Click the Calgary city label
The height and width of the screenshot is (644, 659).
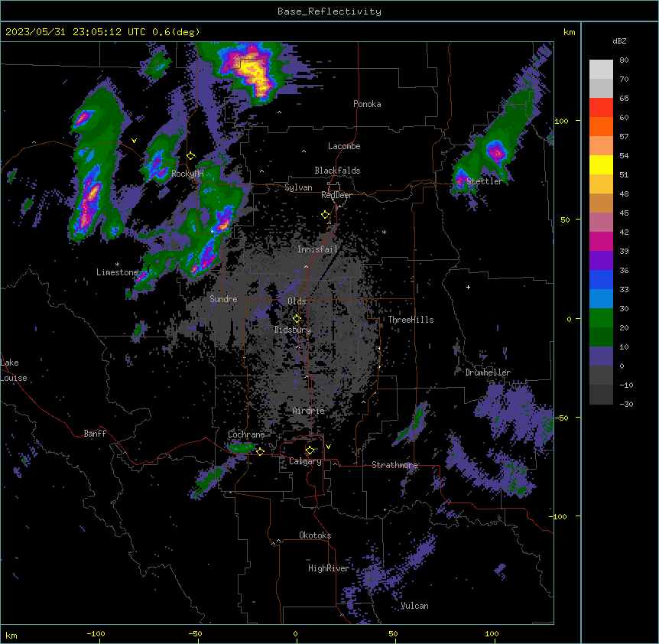305,461
